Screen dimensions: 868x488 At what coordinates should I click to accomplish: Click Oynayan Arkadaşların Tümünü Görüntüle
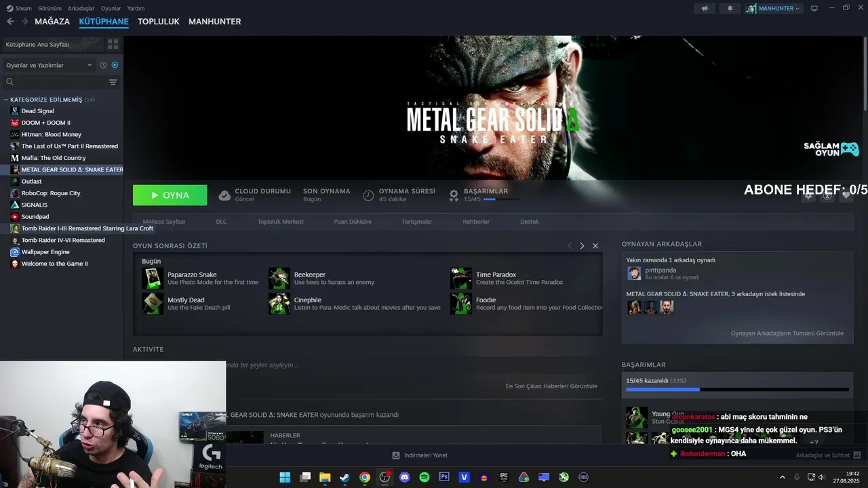[x=787, y=333]
